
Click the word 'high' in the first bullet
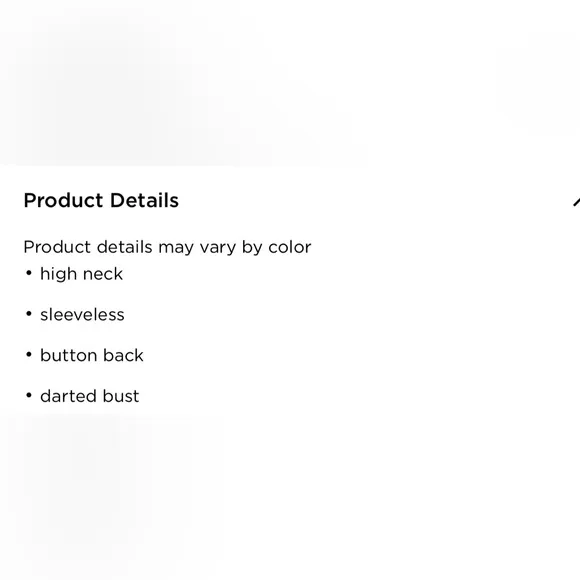pos(58,275)
